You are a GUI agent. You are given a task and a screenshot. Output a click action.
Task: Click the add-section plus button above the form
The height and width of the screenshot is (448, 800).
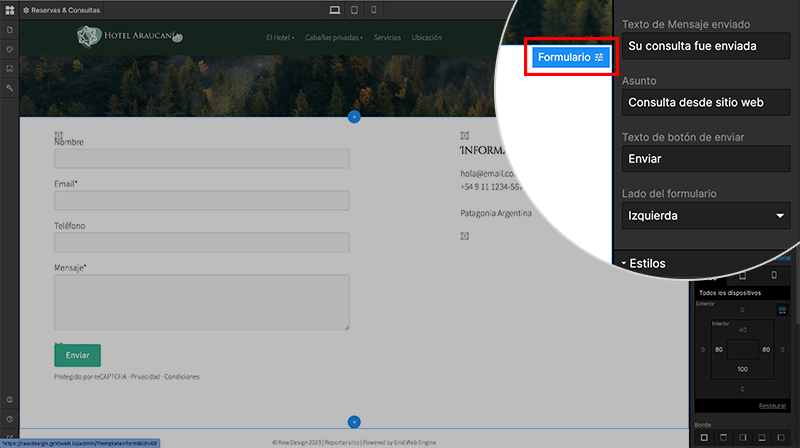(x=354, y=117)
